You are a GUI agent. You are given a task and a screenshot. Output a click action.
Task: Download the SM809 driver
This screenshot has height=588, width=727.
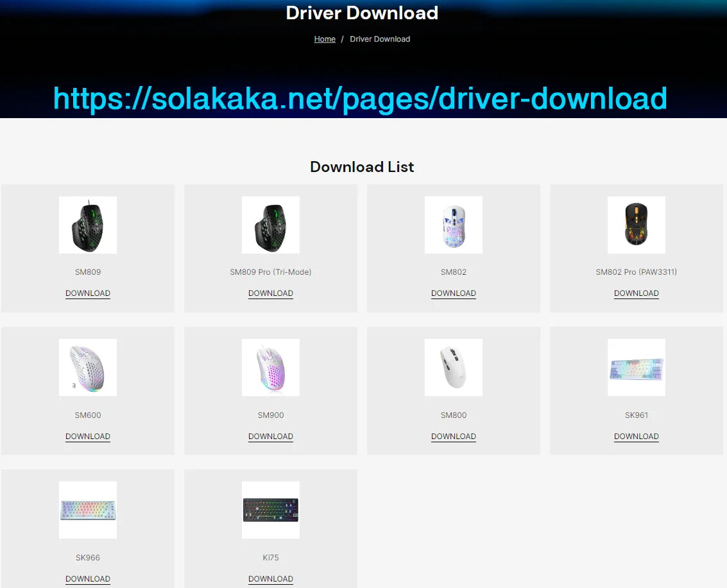pyautogui.click(x=88, y=293)
